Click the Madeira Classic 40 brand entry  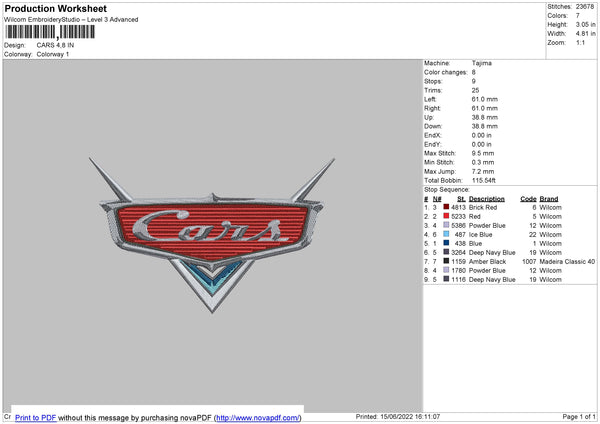click(567, 261)
